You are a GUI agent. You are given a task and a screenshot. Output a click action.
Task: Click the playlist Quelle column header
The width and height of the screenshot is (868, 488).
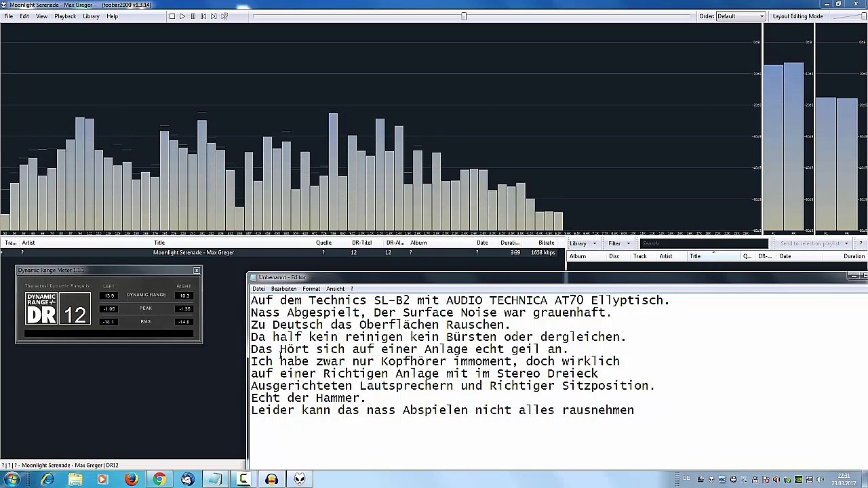click(323, 243)
